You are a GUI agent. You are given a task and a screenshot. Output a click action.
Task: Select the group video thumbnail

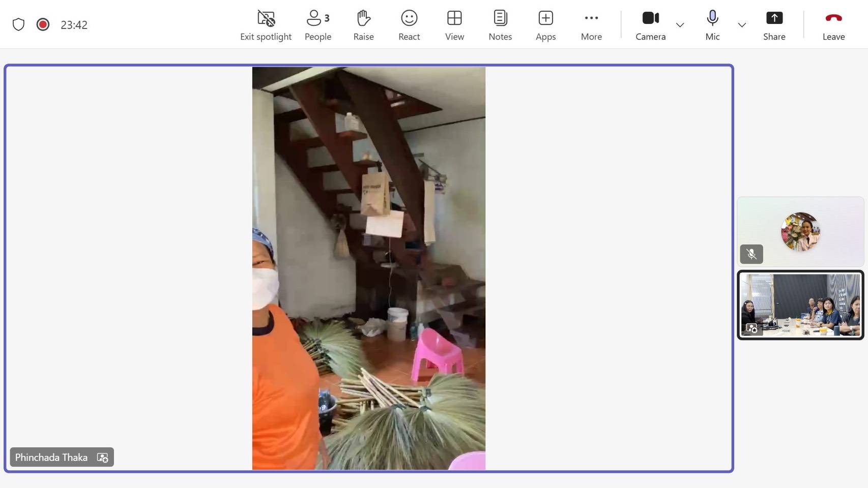(x=800, y=304)
